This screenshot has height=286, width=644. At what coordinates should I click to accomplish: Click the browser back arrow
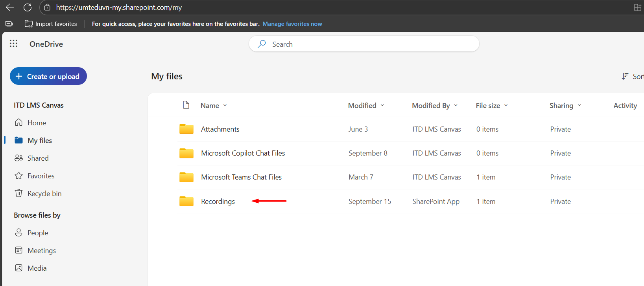click(x=10, y=7)
